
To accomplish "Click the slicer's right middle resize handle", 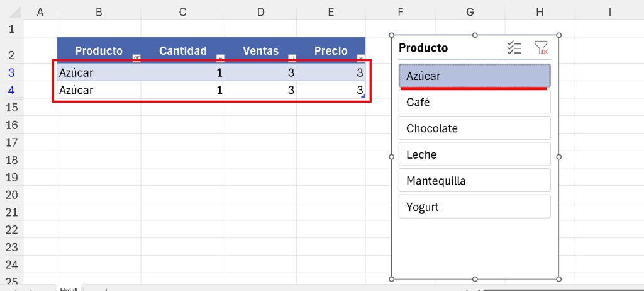I will (x=559, y=157).
